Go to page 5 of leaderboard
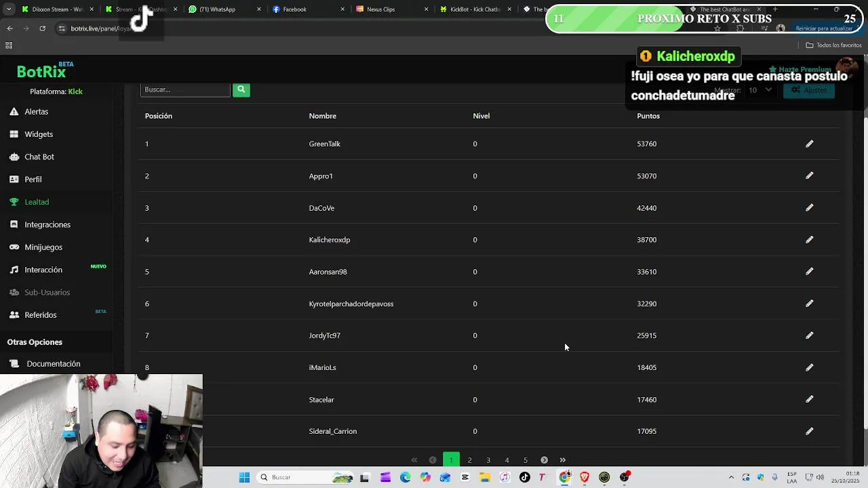 pos(525,460)
